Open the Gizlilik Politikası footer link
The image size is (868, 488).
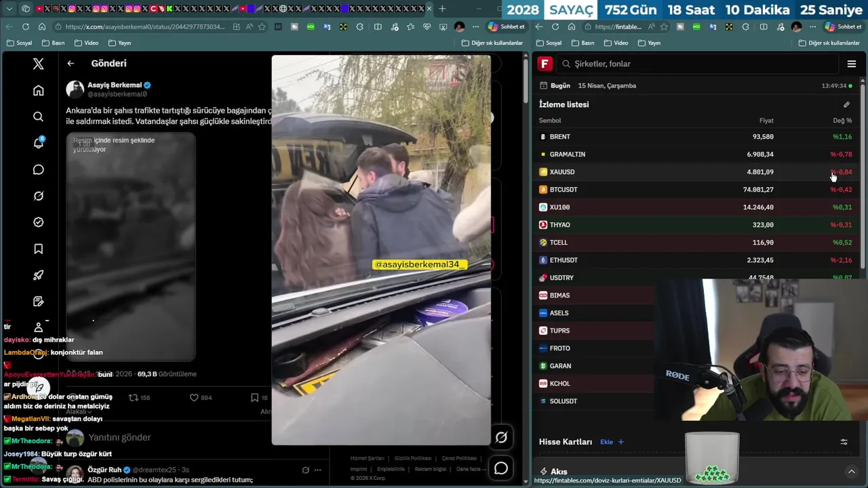pyautogui.click(x=413, y=458)
